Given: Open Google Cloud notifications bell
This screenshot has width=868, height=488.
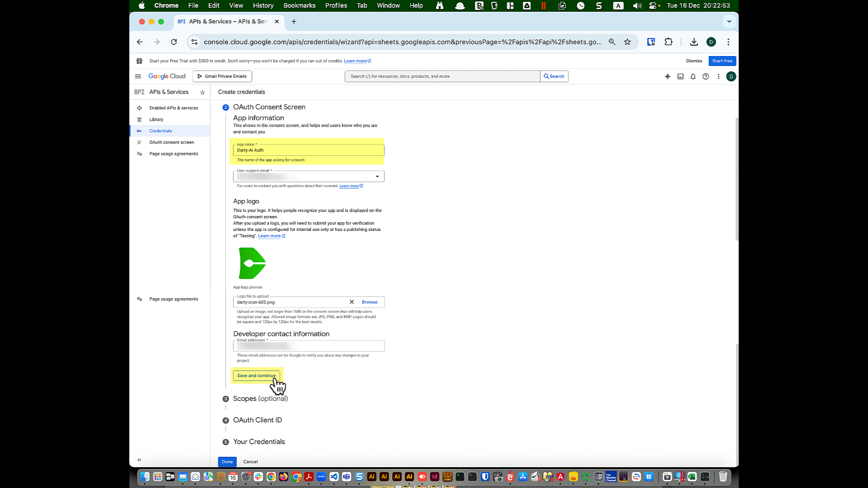Looking at the screenshot, I should pos(693,76).
